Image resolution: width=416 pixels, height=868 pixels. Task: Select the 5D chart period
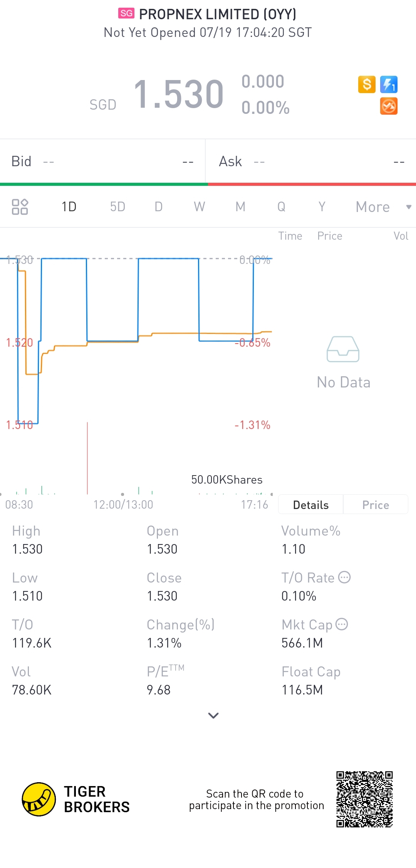117,207
